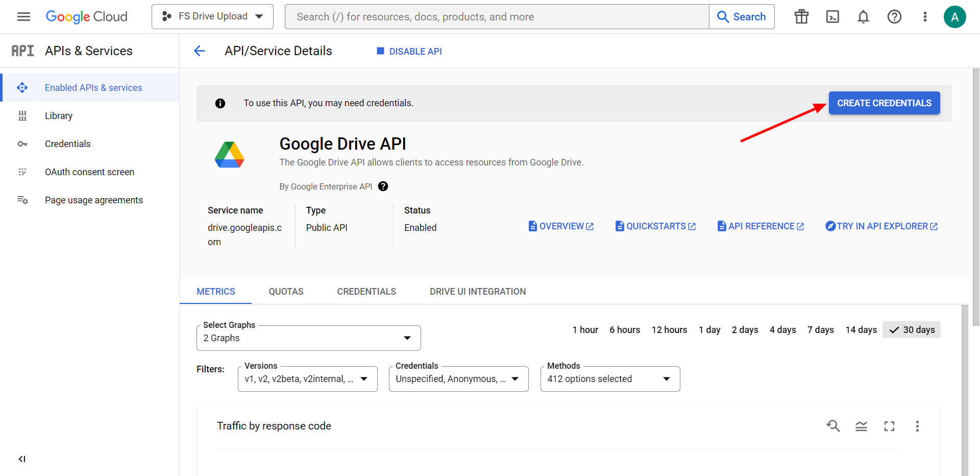Image resolution: width=980 pixels, height=476 pixels.
Task: Click Page usage agreements settings icon
Action: (x=22, y=200)
